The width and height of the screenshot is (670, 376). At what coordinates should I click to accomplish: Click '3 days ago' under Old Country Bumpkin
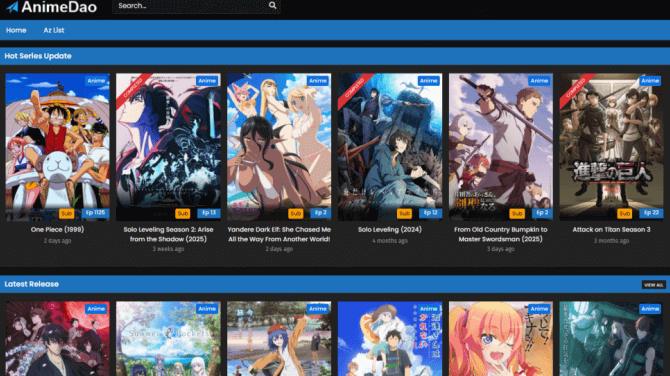click(501, 249)
